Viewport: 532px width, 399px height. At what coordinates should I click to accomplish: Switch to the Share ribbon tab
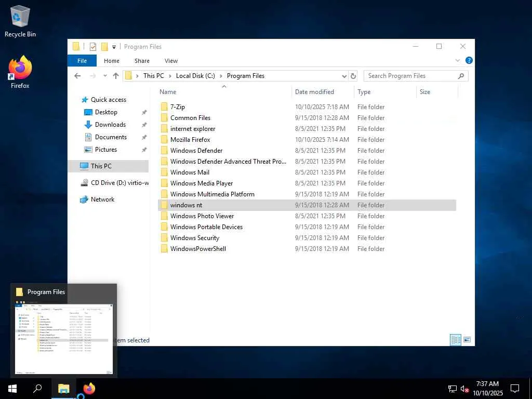[x=142, y=61]
